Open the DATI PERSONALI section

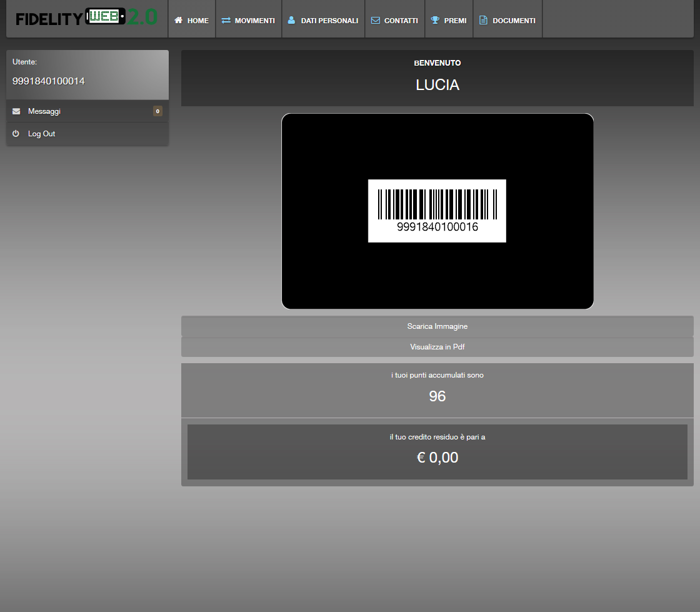point(323,19)
